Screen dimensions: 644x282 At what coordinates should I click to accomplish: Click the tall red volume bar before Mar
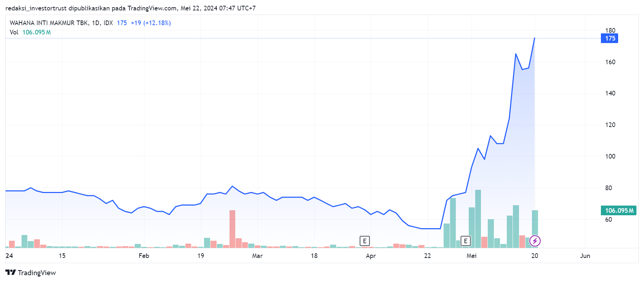point(232,229)
